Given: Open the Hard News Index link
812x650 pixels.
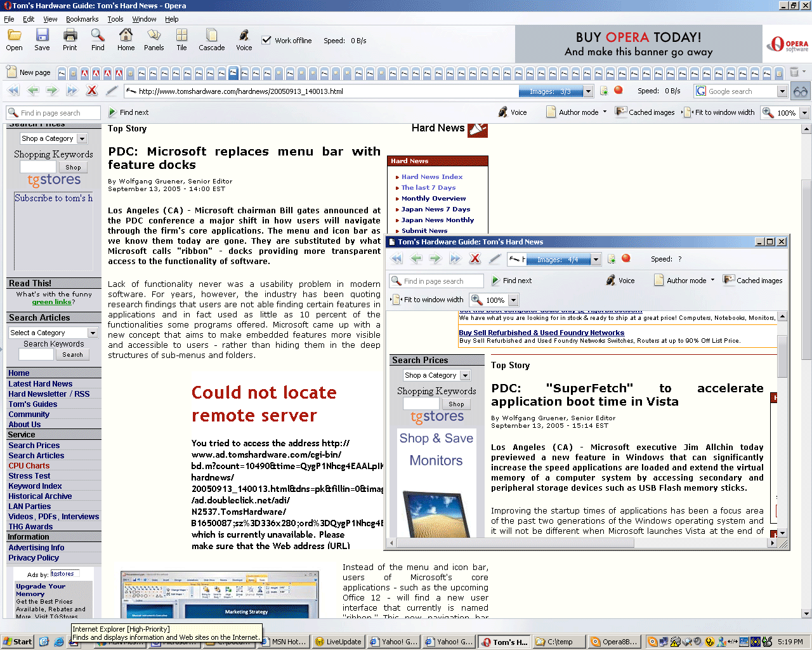Looking at the screenshot, I should (432, 176).
